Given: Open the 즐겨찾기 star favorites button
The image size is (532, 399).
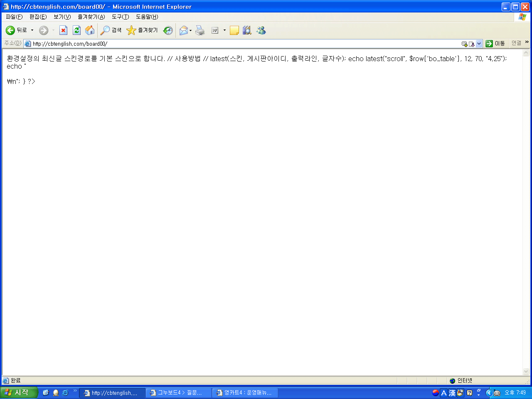Looking at the screenshot, I should click(x=142, y=30).
